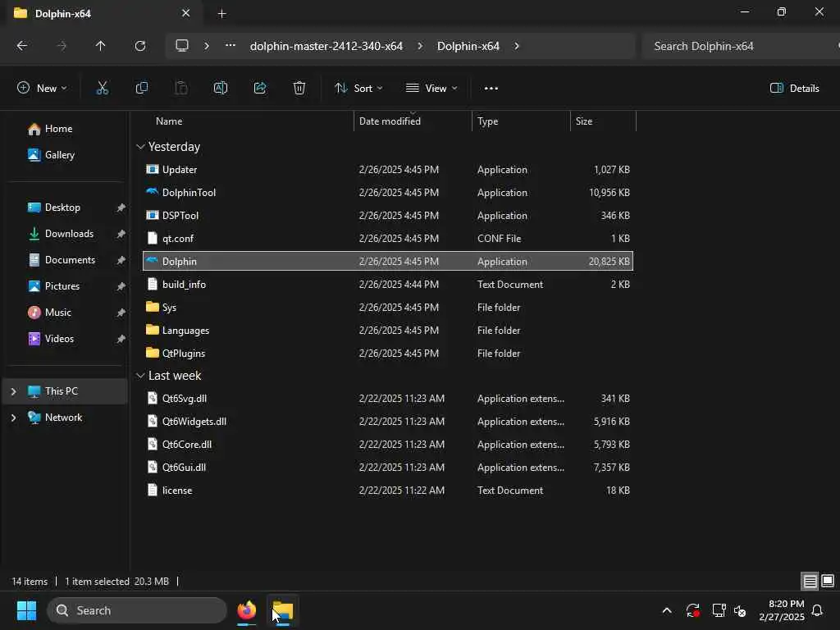Open the Dolphin application file

(387, 262)
